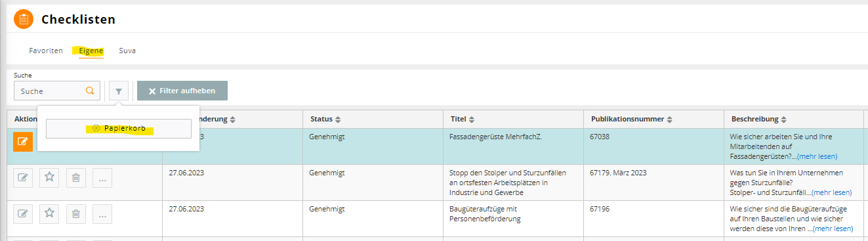868x241 pixels.
Task: Open more options for Baugüteraufzüge row
Action: (102, 213)
